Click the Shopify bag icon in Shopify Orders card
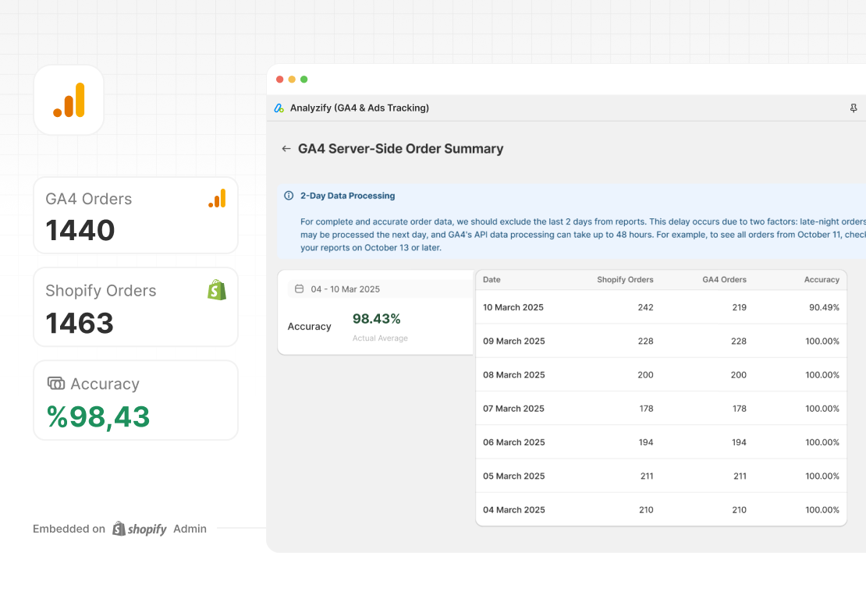 [x=217, y=290]
